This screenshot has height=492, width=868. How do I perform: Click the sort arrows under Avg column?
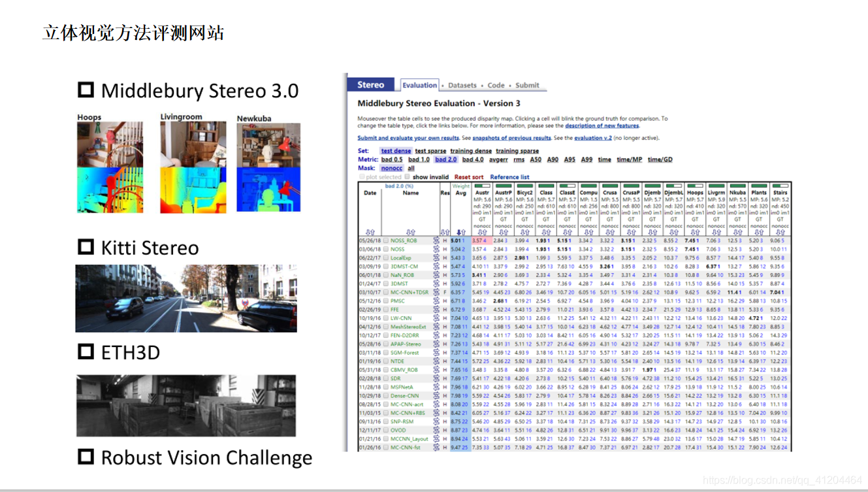(461, 232)
